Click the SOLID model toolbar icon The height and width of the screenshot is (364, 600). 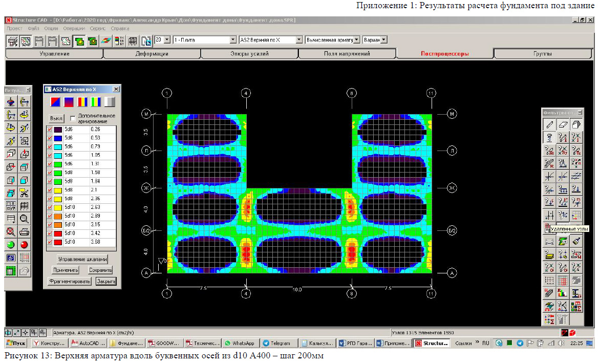[x=26, y=40]
